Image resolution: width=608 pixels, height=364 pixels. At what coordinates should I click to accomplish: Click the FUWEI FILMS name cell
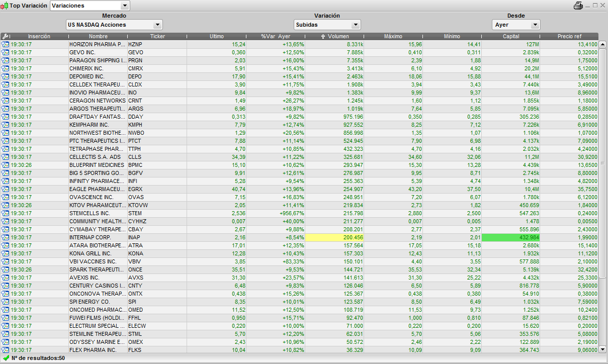coord(98,318)
